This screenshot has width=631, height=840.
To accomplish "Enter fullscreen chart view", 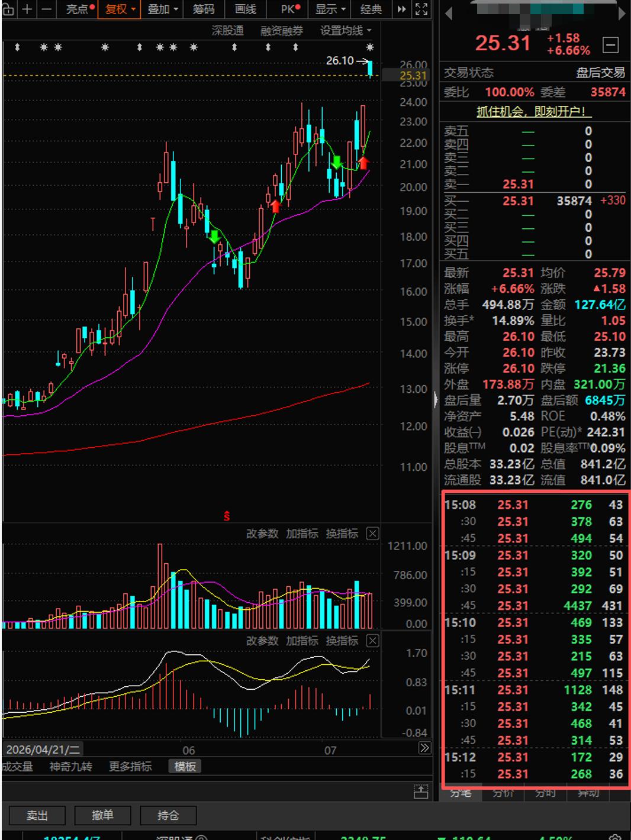I will 421,9.
